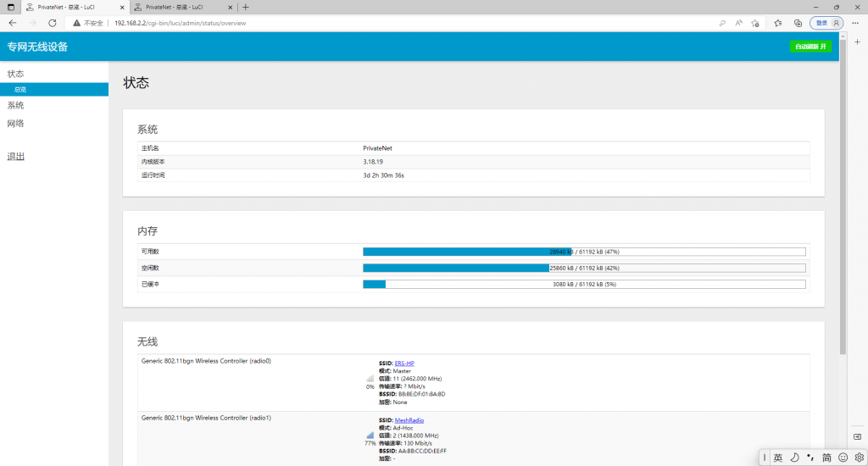
Task: Select kernel version value 3.18.19
Action: click(x=373, y=162)
